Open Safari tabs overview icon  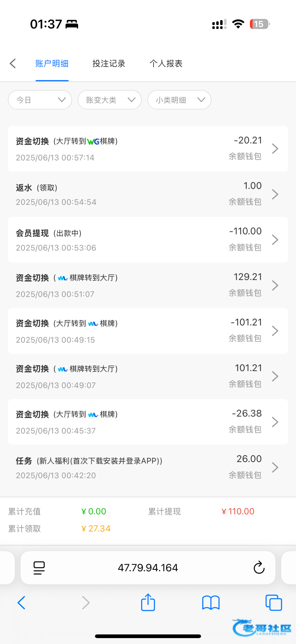273,603
